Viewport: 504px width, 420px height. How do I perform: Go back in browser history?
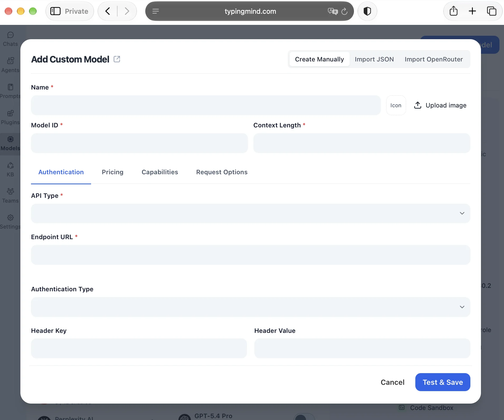coord(107,11)
